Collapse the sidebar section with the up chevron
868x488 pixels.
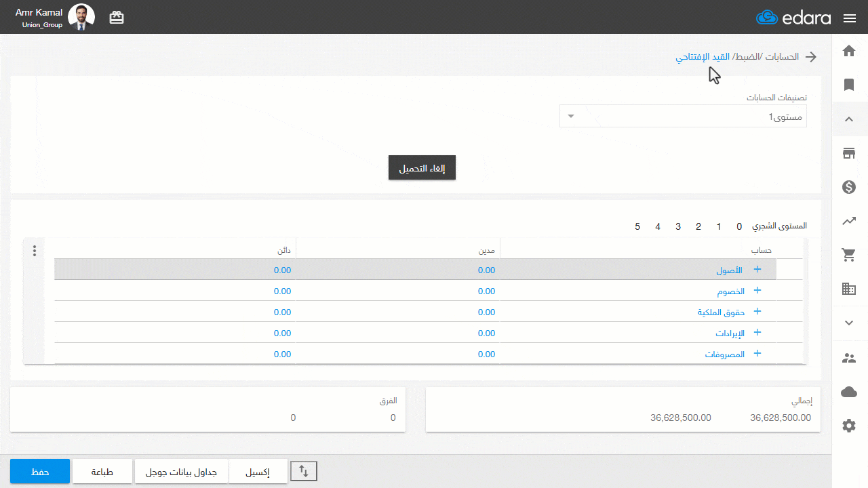tap(849, 119)
